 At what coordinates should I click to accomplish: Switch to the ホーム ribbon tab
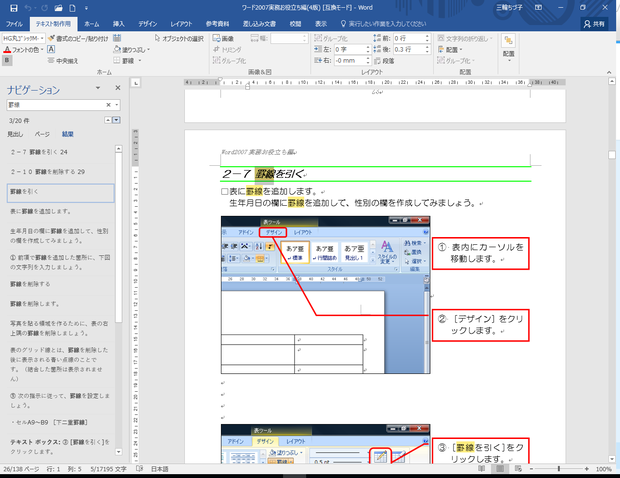pyautogui.click(x=92, y=24)
